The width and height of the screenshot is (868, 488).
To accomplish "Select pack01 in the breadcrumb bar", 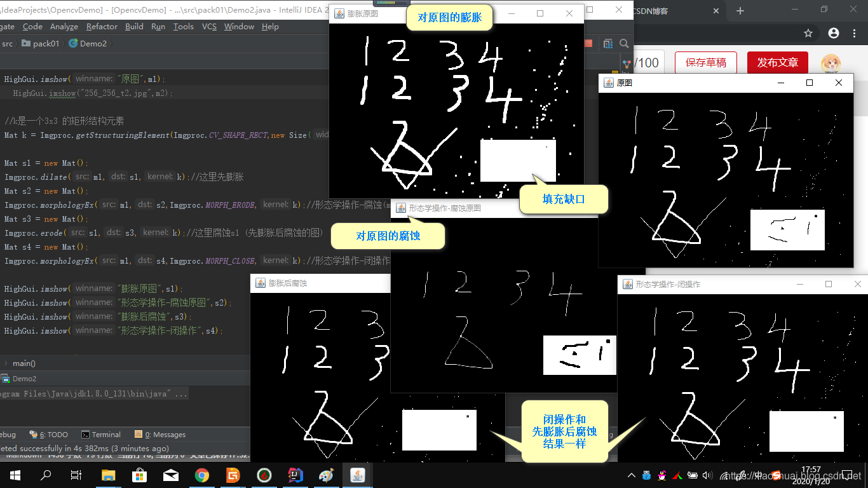I will pos(41,43).
